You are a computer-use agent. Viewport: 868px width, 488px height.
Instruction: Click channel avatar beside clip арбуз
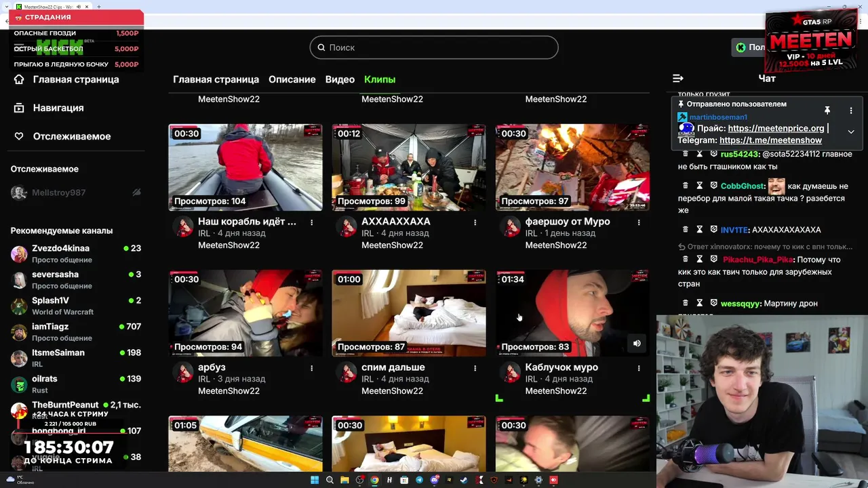[x=182, y=372]
